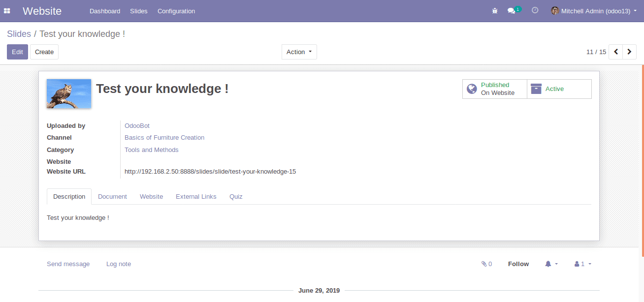Switch to the Description tab
The image size is (644, 302).
(69, 196)
